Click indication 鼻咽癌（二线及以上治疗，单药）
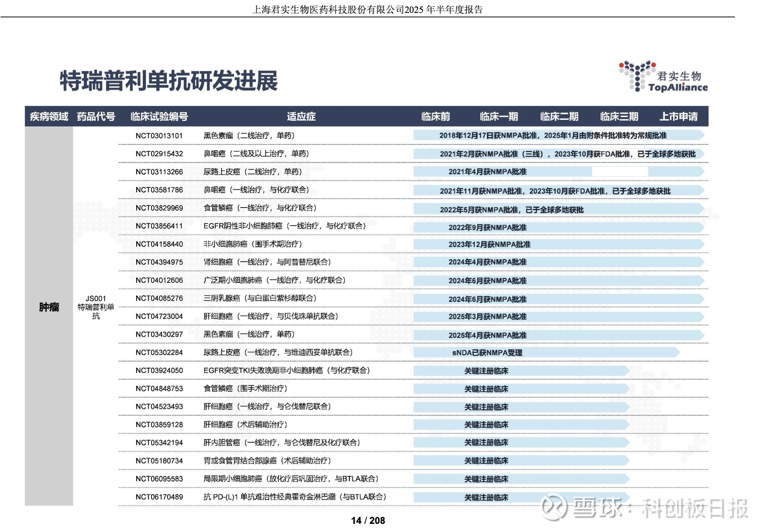This screenshot has height=532, width=771. click(257, 154)
